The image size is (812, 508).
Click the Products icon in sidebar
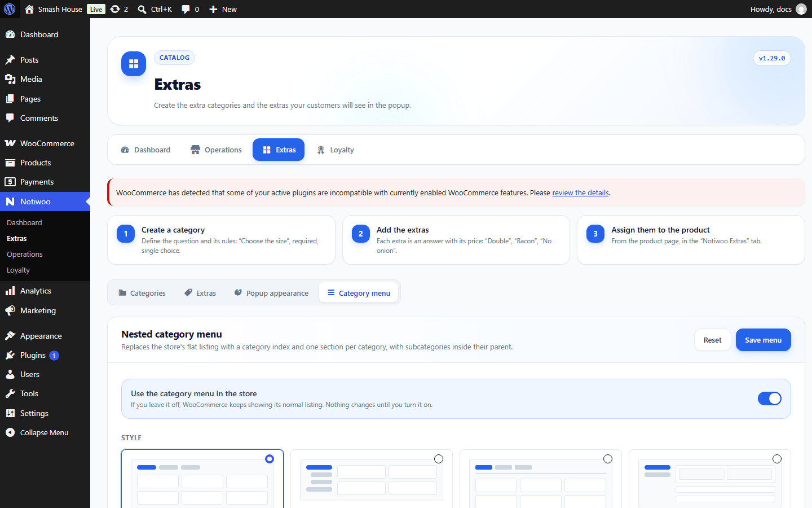click(x=10, y=163)
